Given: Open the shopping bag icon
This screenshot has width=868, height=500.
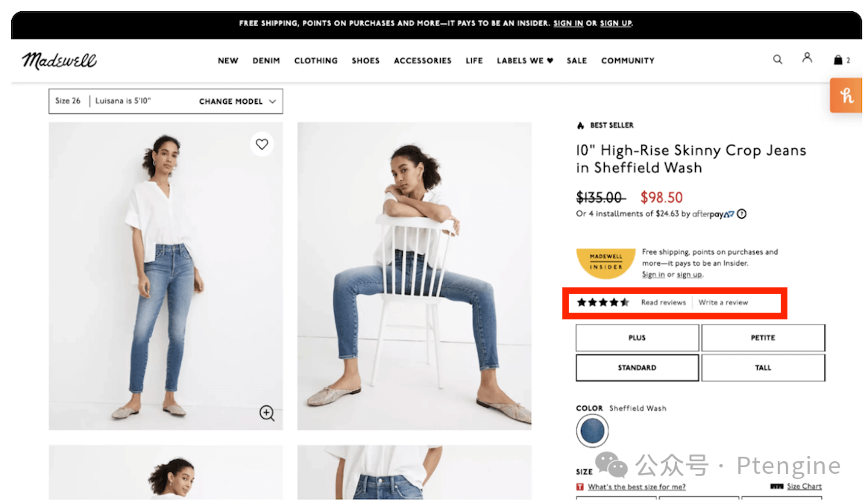Looking at the screenshot, I should [839, 60].
